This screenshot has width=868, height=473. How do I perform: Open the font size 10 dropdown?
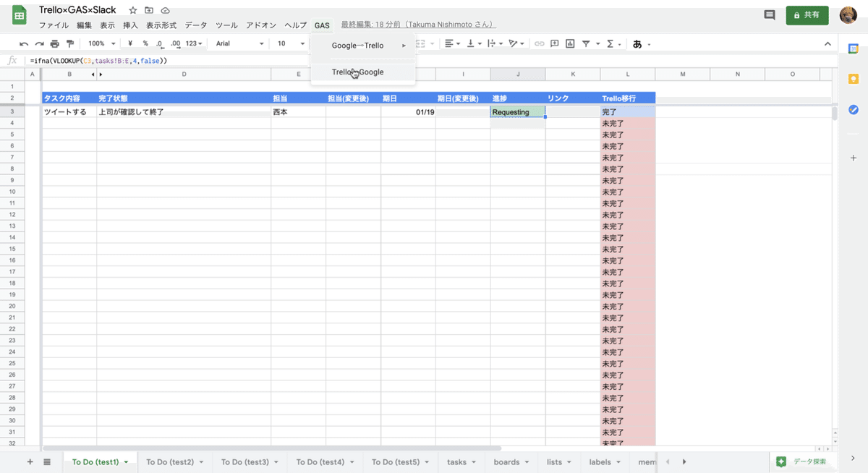pyautogui.click(x=292, y=43)
